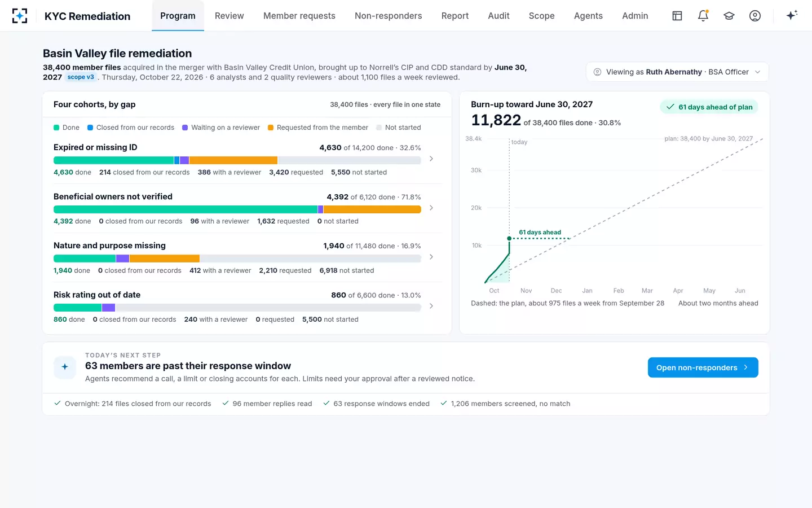Image resolution: width=812 pixels, height=508 pixels.
Task: Open the Audit tab
Action: point(499,16)
